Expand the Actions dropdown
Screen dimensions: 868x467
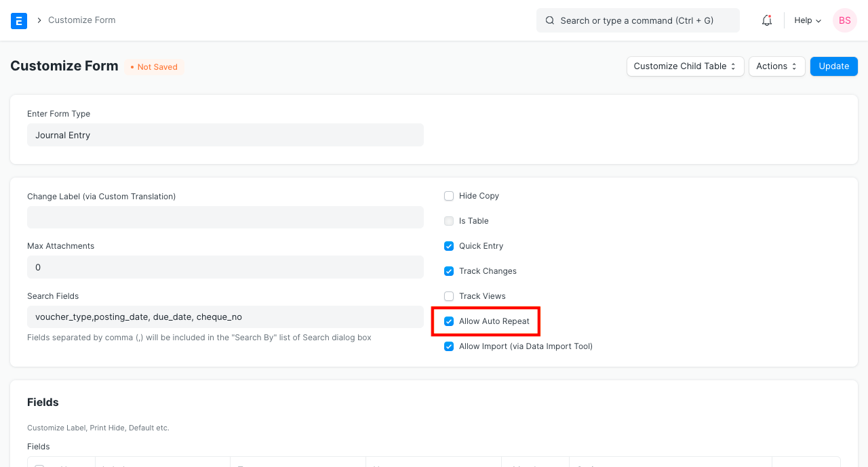(x=776, y=66)
